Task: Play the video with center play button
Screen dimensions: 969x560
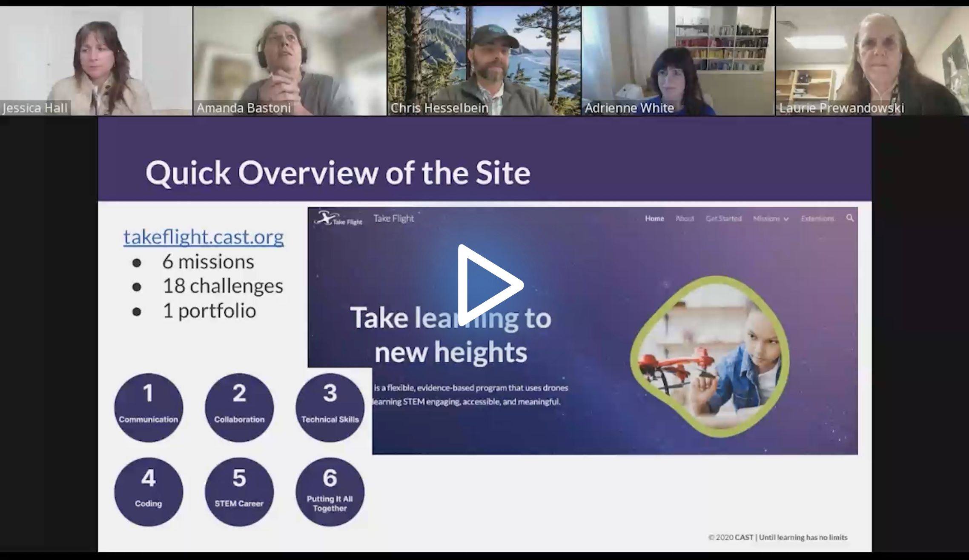Action: (490, 285)
